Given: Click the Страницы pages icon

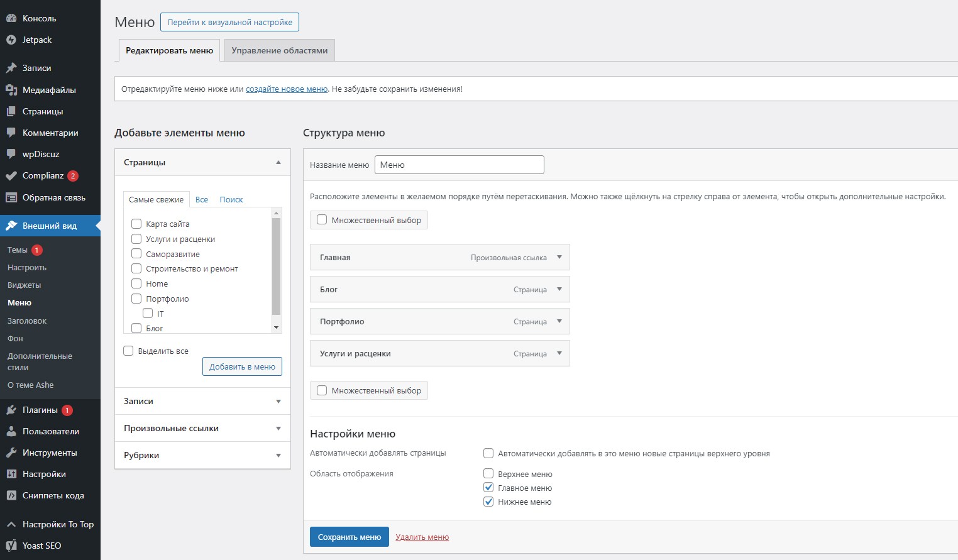Looking at the screenshot, I should [x=11, y=111].
